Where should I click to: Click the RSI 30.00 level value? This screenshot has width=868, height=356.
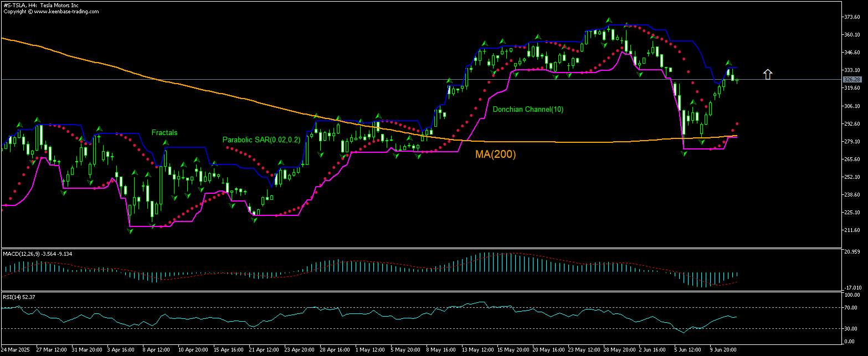[x=852, y=329]
